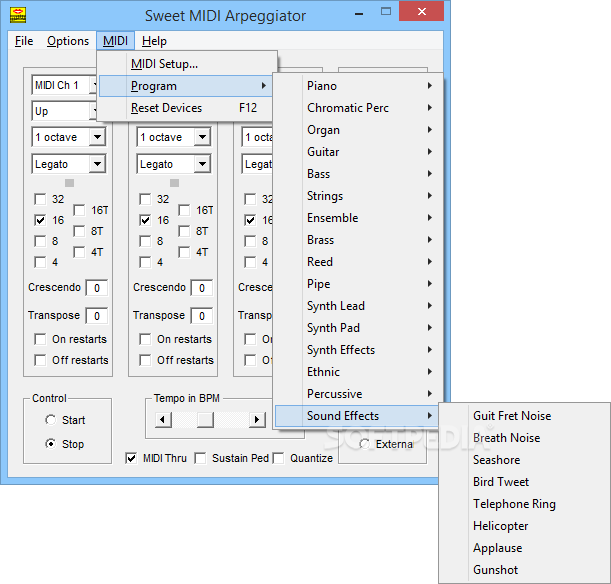Click the first column's Crescendo value field
Viewport: 611px width, 584px height.
pos(97,288)
